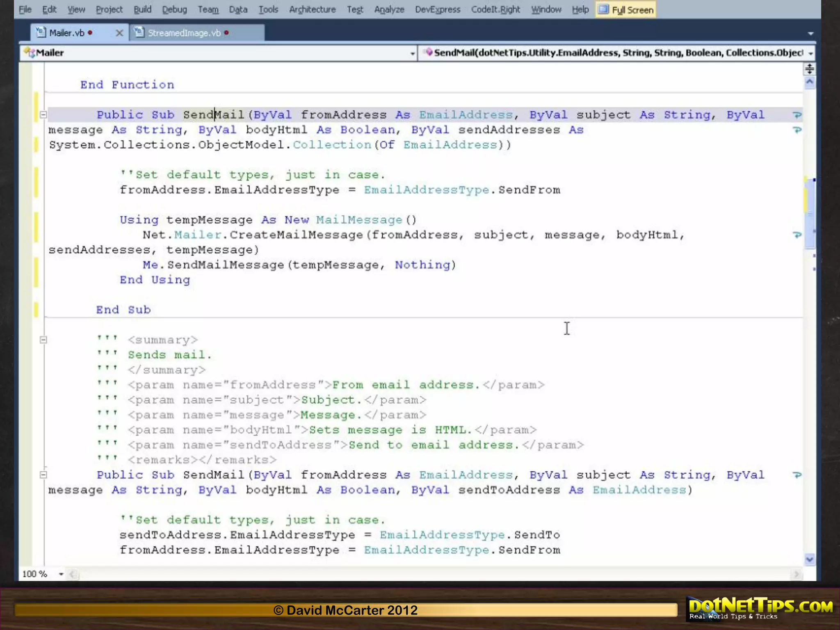840x630 pixels.
Task: Click the scroll down arrow
Action: click(809, 559)
